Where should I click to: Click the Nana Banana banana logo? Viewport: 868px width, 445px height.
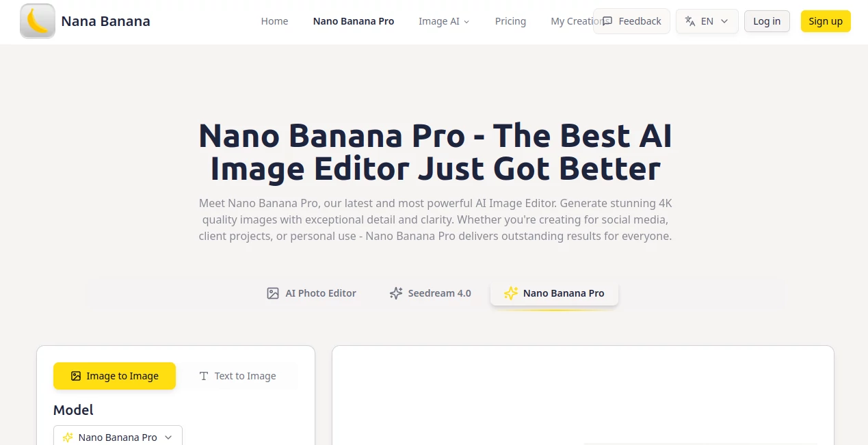[37, 21]
